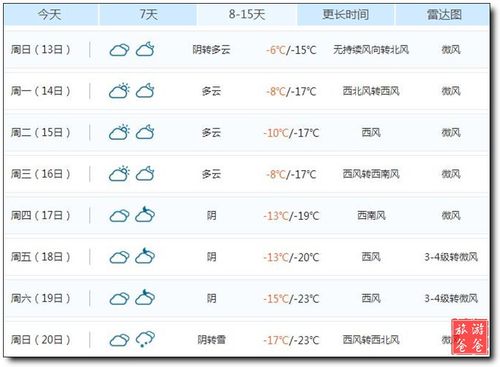
Task: Click daytime partly sunny icon for 周一 14日
Action: click(119, 91)
